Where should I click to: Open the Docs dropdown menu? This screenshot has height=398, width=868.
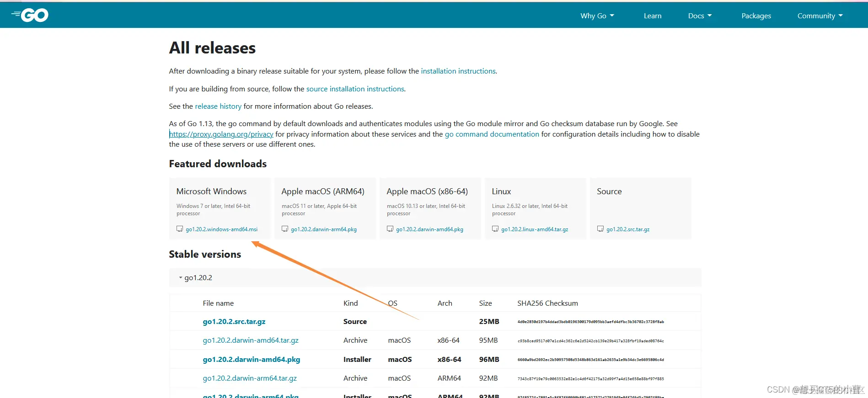click(x=700, y=16)
